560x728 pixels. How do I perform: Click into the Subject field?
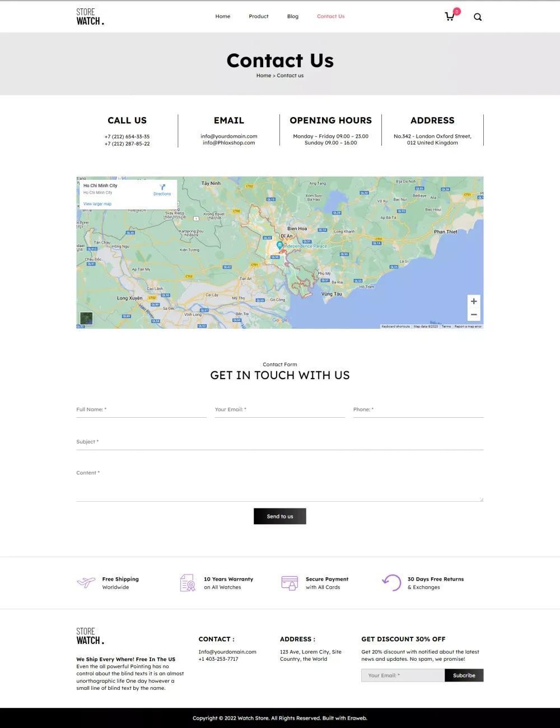point(279,442)
